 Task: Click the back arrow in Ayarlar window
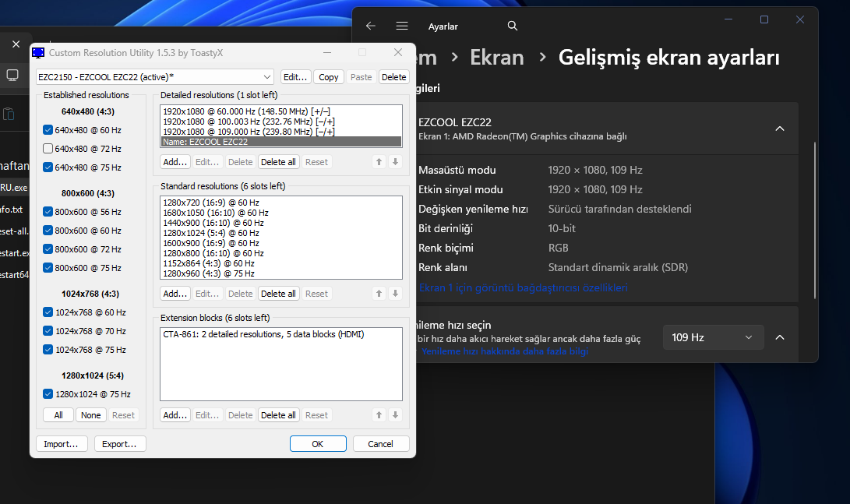371,26
